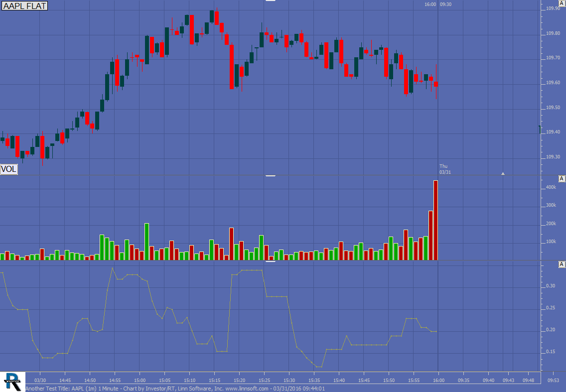Click the 15:50 time axis label
Viewport: 566px width, 392px height.
click(389, 381)
